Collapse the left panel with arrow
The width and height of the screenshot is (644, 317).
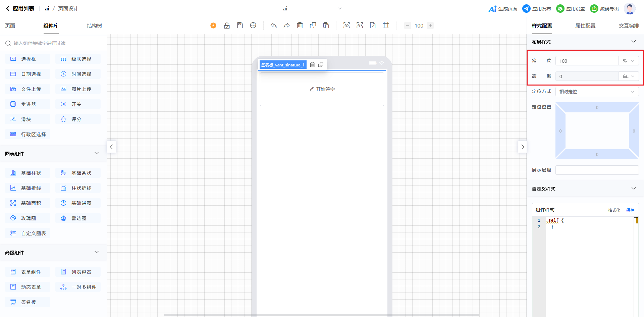pyautogui.click(x=112, y=147)
